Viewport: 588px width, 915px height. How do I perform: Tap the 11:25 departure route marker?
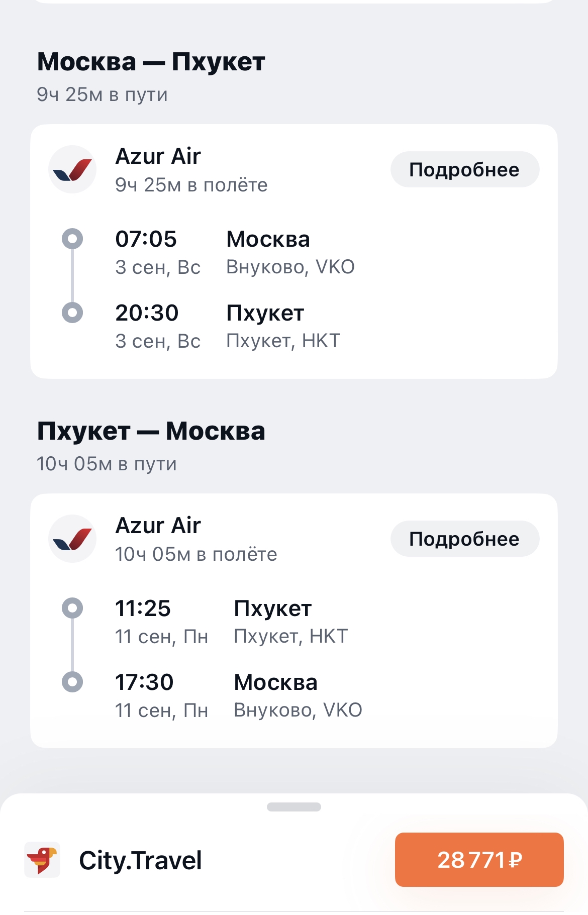pyautogui.click(x=72, y=608)
